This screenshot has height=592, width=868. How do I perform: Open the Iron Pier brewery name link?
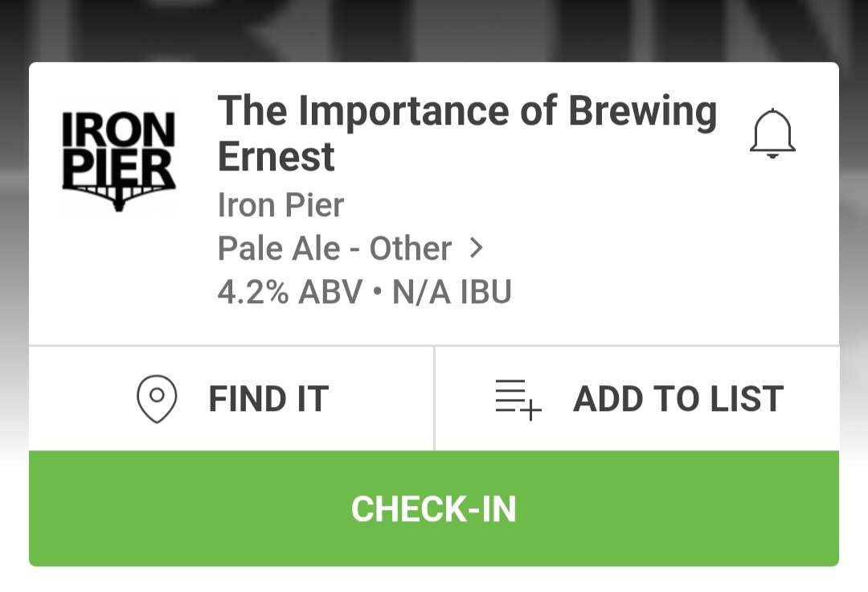[x=280, y=206]
